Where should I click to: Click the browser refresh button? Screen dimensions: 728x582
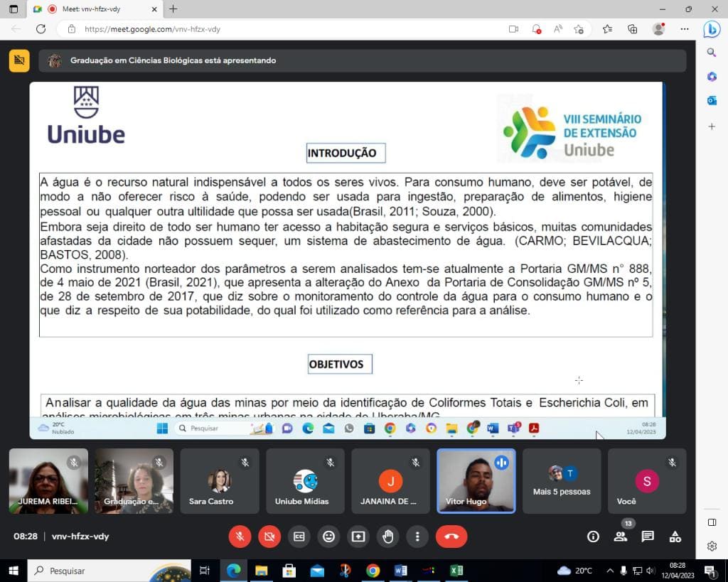click(41, 28)
